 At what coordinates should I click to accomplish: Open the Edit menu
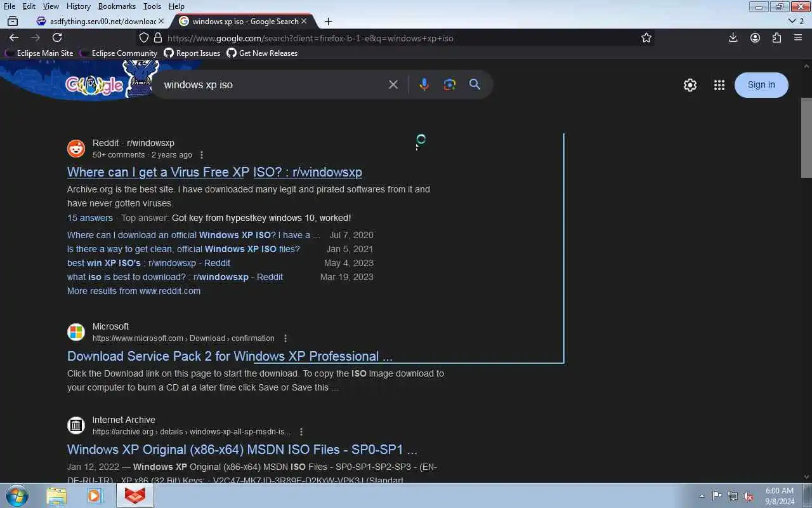(29, 6)
